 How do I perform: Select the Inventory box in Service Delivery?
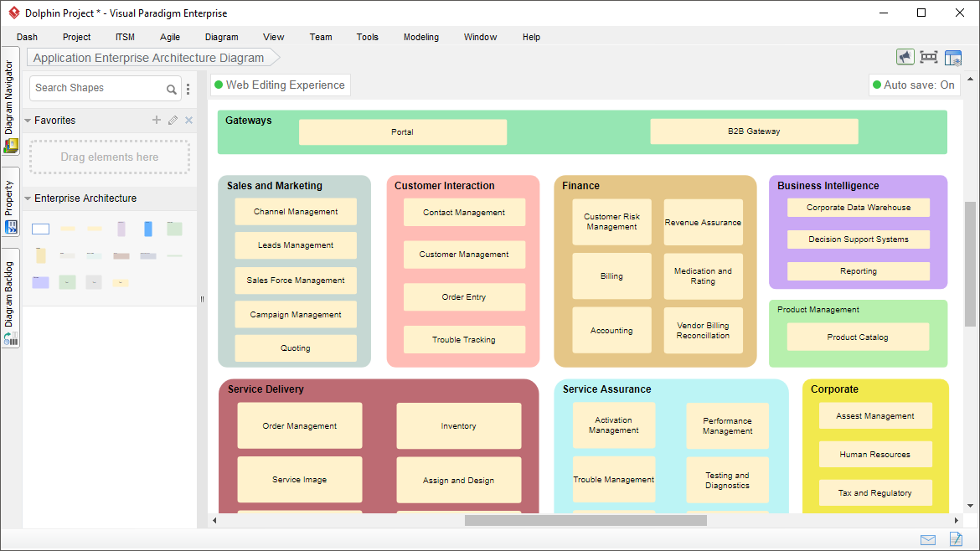(459, 426)
